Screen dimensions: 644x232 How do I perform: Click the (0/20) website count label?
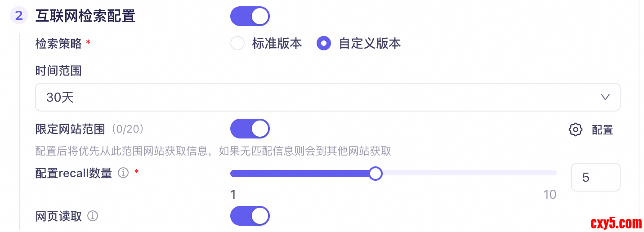click(x=128, y=129)
